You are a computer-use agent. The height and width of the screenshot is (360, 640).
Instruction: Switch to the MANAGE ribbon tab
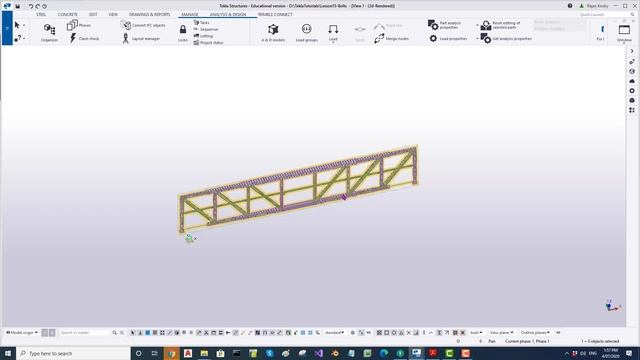190,14
